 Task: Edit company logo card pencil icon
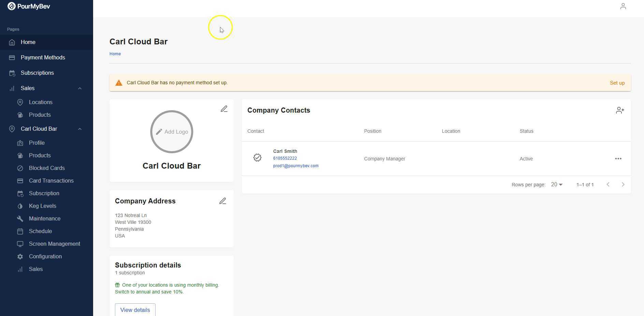pyautogui.click(x=224, y=109)
